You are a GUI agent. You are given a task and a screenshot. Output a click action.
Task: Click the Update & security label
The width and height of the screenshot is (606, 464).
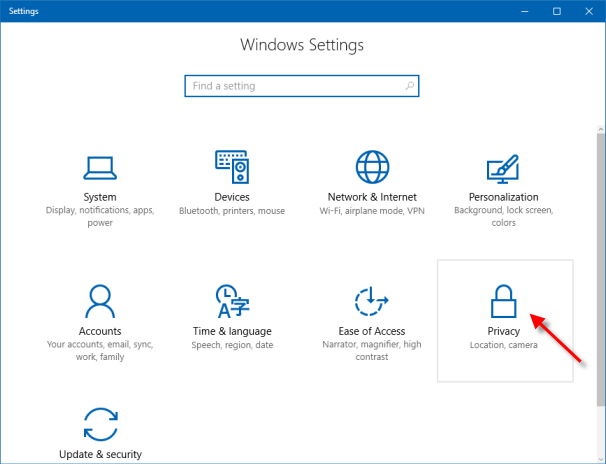pos(100,454)
